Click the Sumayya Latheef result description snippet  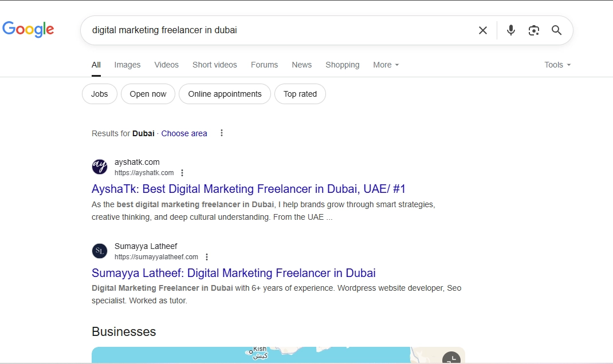(276, 295)
